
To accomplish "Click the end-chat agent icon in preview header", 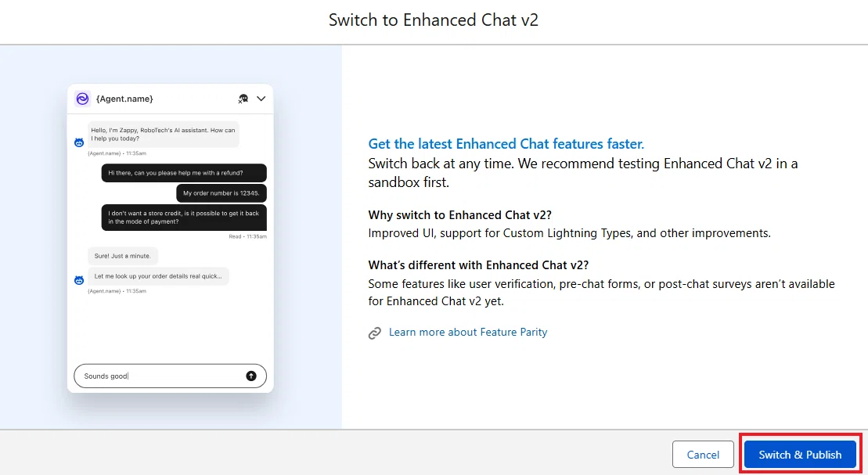I will pyautogui.click(x=243, y=99).
